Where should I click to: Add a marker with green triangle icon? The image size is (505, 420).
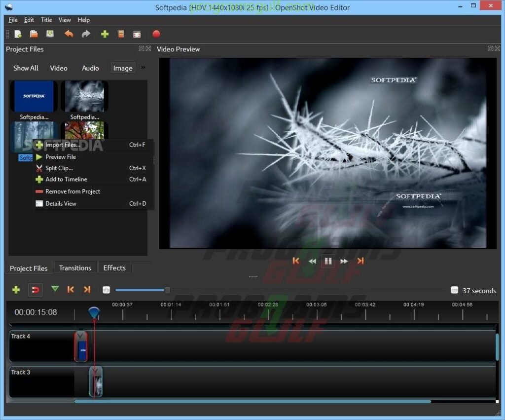click(x=55, y=289)
